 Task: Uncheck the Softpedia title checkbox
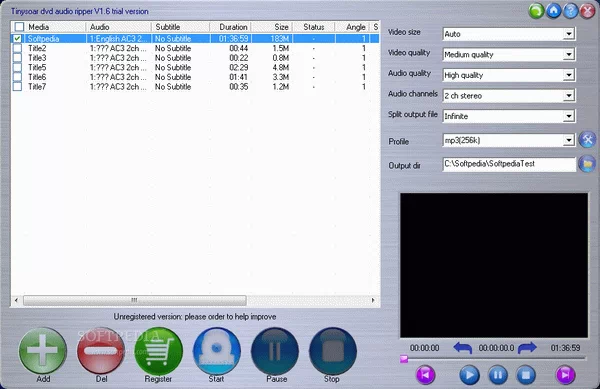point(17,38)
